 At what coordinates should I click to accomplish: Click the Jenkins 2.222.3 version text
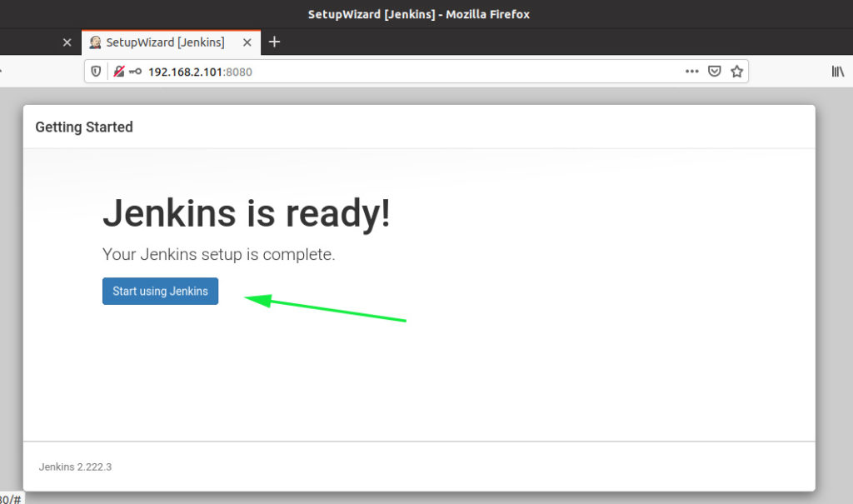(75, 467)
